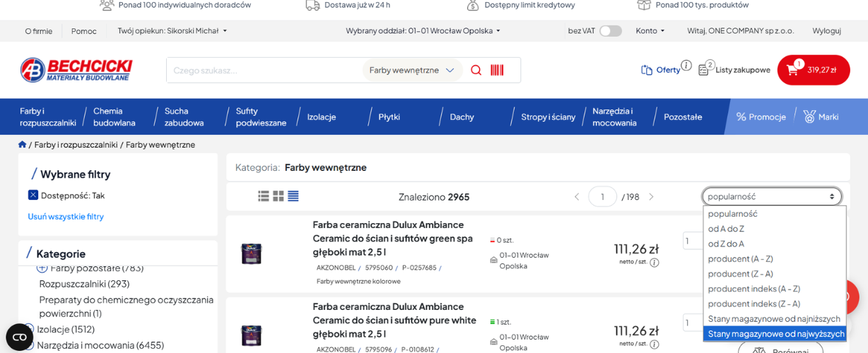Switch to list view layout icon
Screen dimensions: 868x353
[x=264, y=196]
